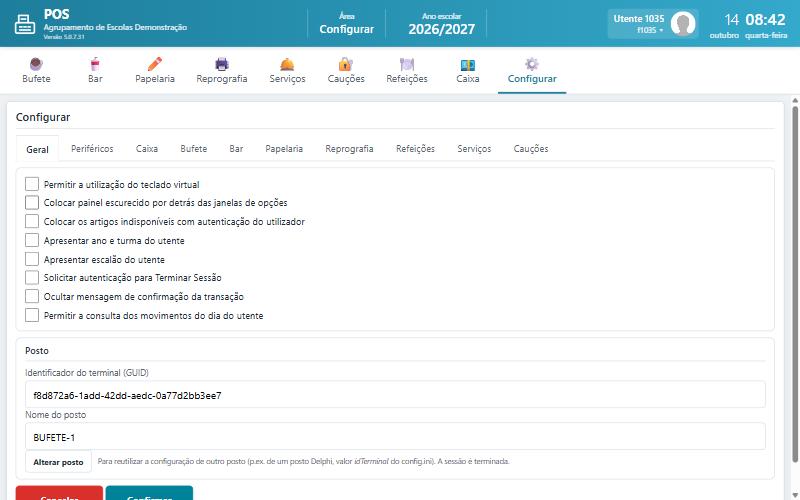Open the Bufete module icon

pyautogui.click(x=36, y=64)
